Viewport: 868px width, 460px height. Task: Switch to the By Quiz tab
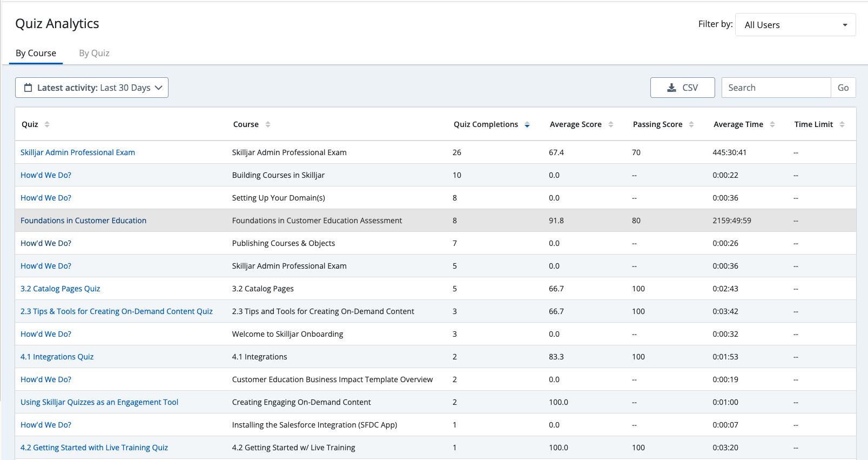click(x=94, y=53)
